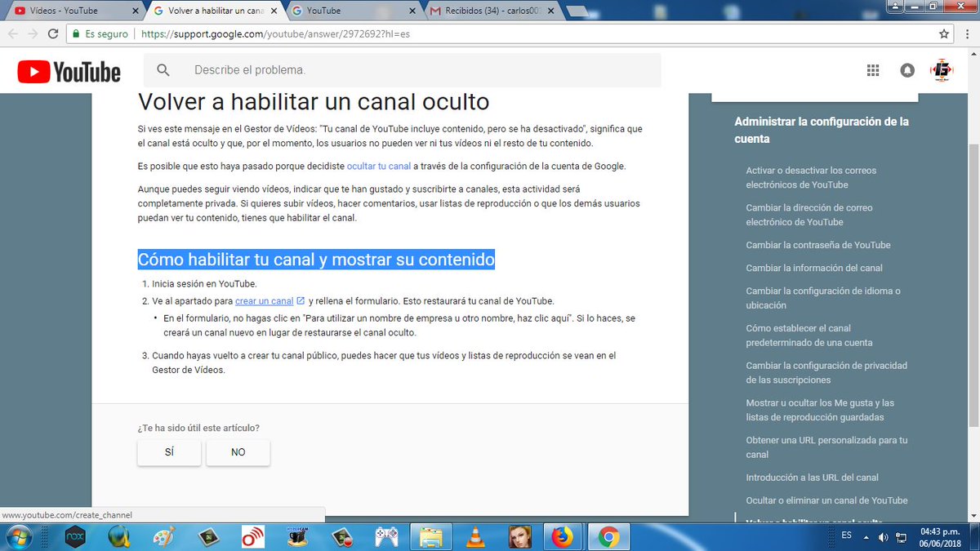Open 'Ocultar o eliminar un canal de YouTube'
The height and width of the screenshot is (551, 980).
coord(826,500)
